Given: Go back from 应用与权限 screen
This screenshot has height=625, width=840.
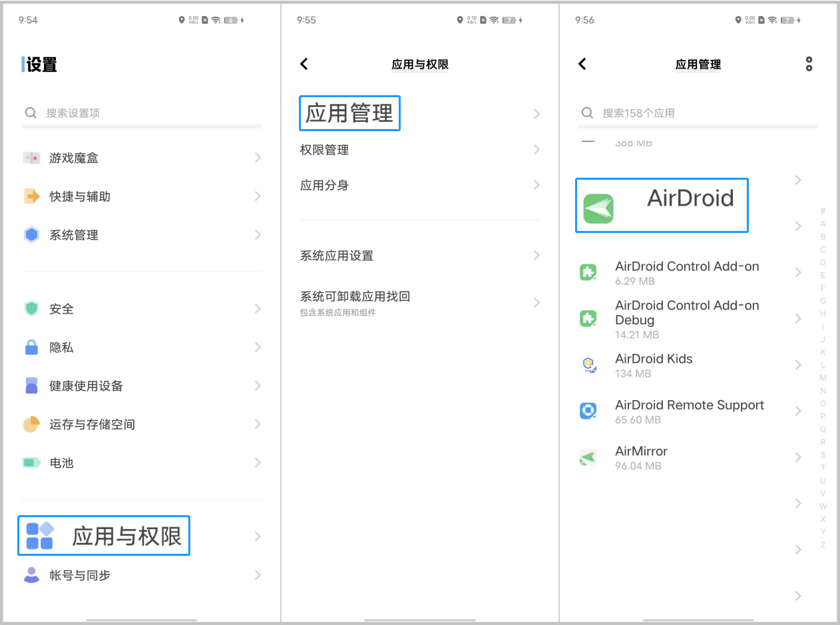Looking at the screenshot, I should [x=304, y=64].
